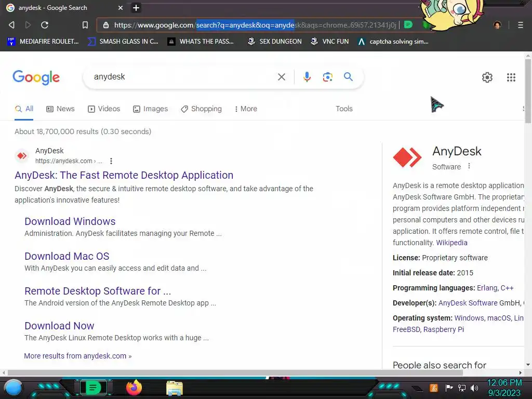
Task: Open VNC FUN bookmark
Action: (x=330, y=42)
